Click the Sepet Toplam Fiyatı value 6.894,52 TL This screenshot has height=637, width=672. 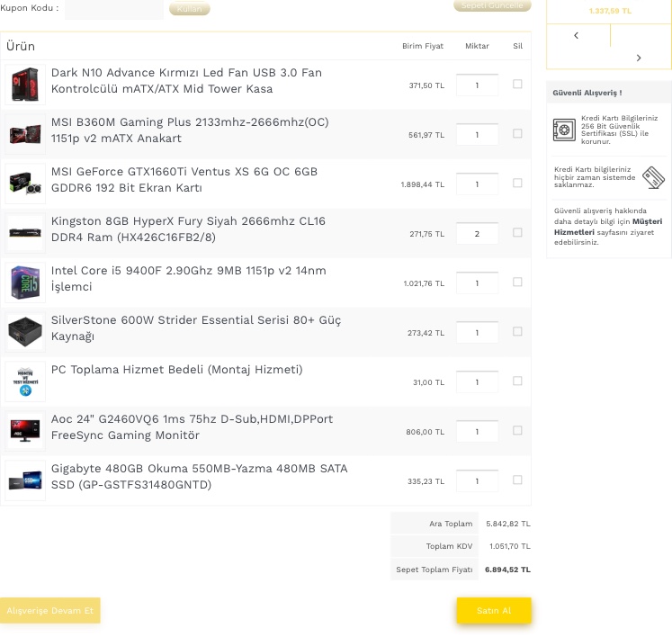(507, 570)
